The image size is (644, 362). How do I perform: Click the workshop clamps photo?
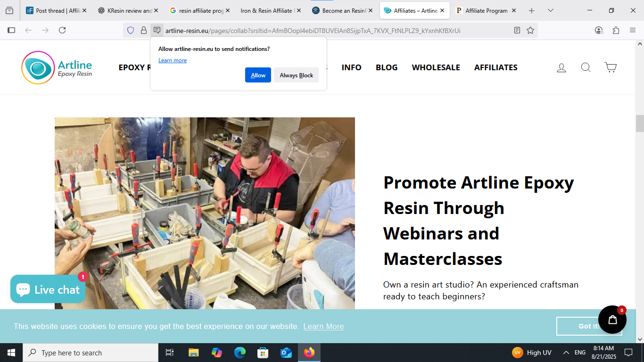pos(205,213)
